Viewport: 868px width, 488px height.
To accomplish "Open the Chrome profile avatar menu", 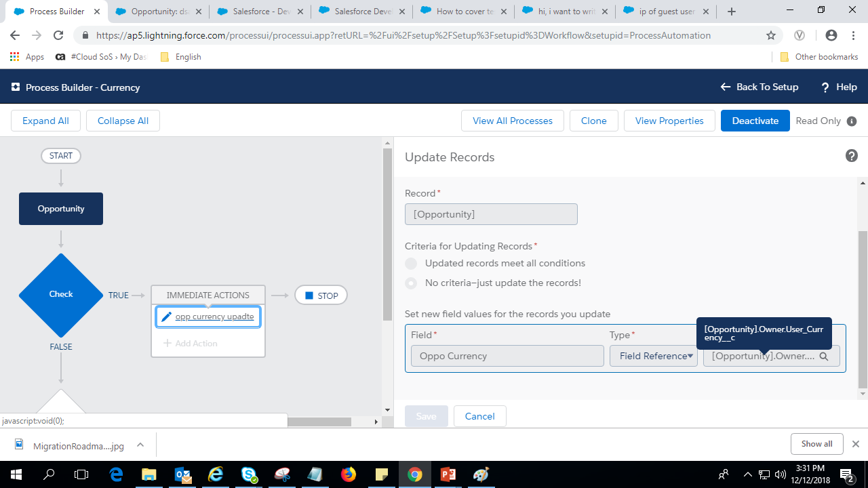I will pos(831,35).
